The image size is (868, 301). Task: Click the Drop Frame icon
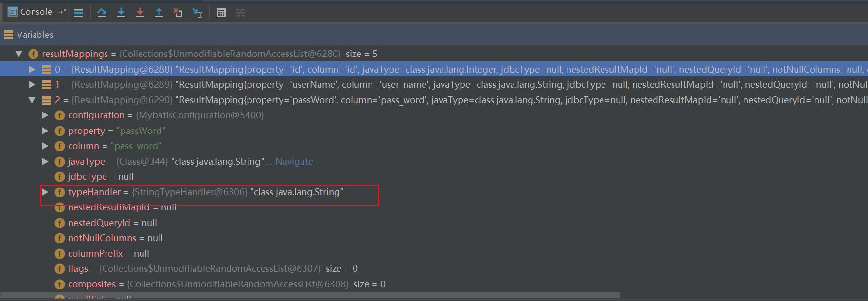pyautogui.click(x=178, y=13)
